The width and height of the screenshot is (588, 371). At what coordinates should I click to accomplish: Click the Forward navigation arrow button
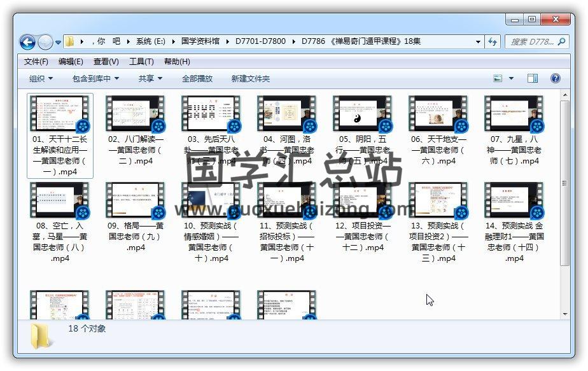tap(45, 42)
